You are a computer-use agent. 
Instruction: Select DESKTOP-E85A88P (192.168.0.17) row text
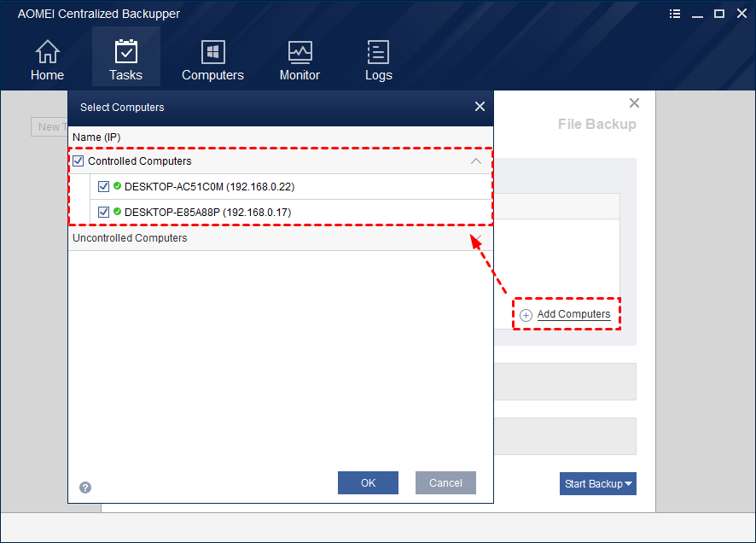tap(208, 213)
